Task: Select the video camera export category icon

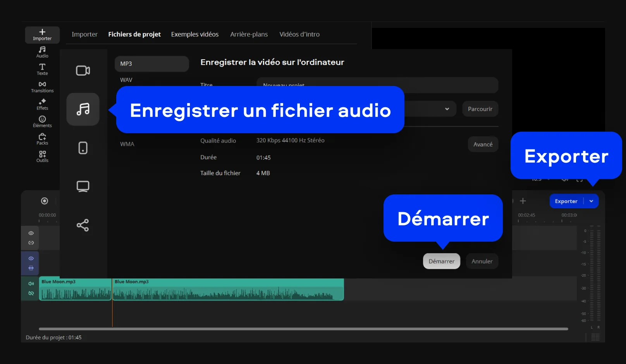Action: (83, 70)
